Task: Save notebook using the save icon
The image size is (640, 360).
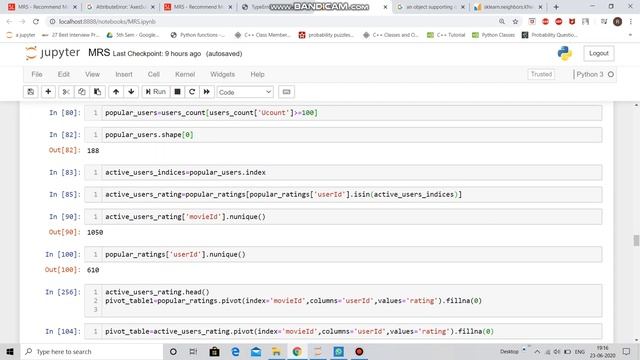Action: click(31, 92)
